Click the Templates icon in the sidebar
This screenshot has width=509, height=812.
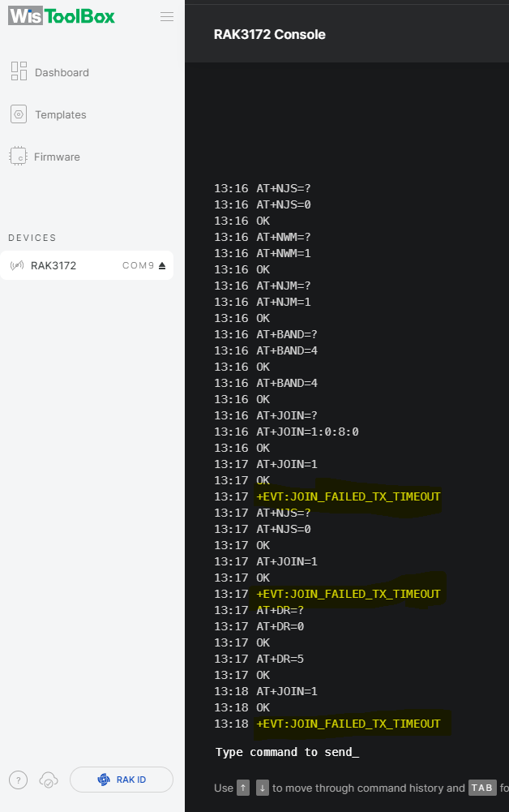pos(19,114)
